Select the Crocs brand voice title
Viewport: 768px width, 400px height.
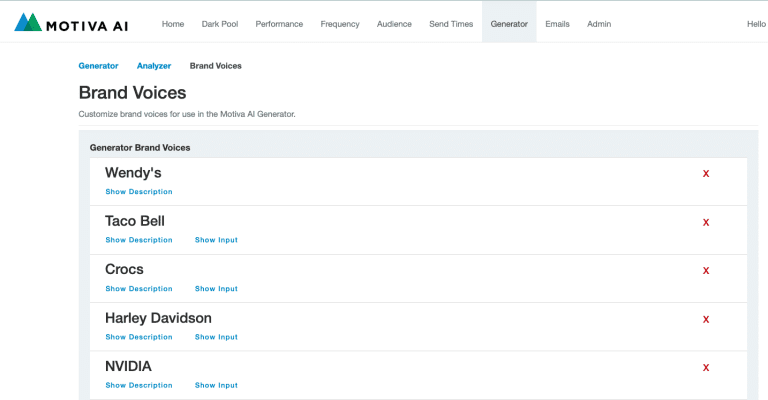click(x=124, y=269)
